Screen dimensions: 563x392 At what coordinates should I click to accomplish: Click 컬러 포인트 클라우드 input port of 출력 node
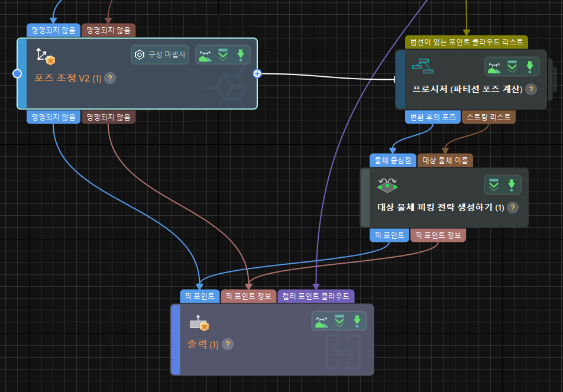(x=316, y=296)
